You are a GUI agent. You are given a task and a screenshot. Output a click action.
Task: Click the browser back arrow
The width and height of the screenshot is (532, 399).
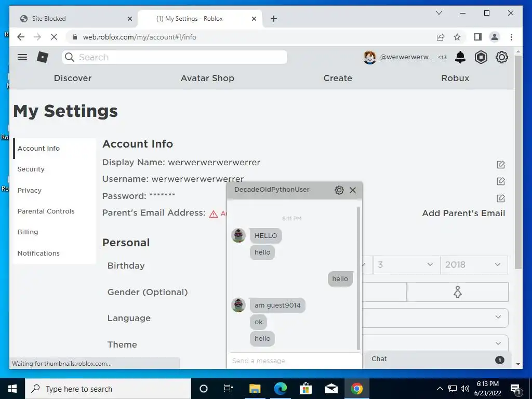21,37
